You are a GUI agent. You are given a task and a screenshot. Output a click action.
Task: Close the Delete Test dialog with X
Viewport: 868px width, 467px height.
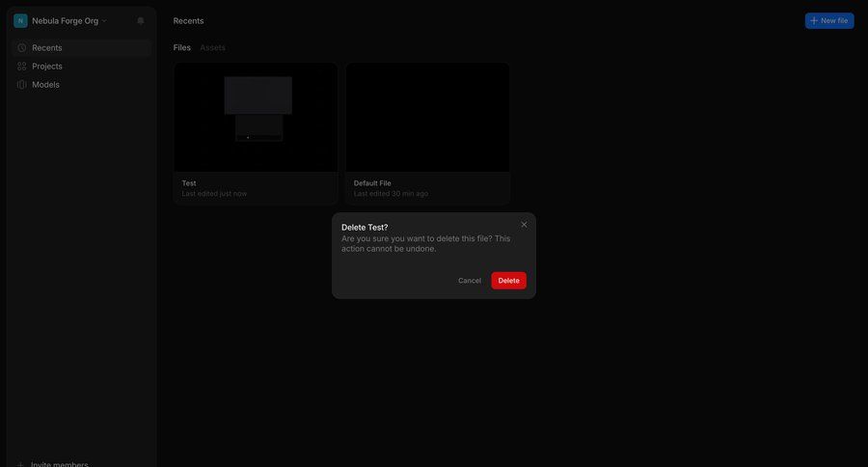(524, 225)
